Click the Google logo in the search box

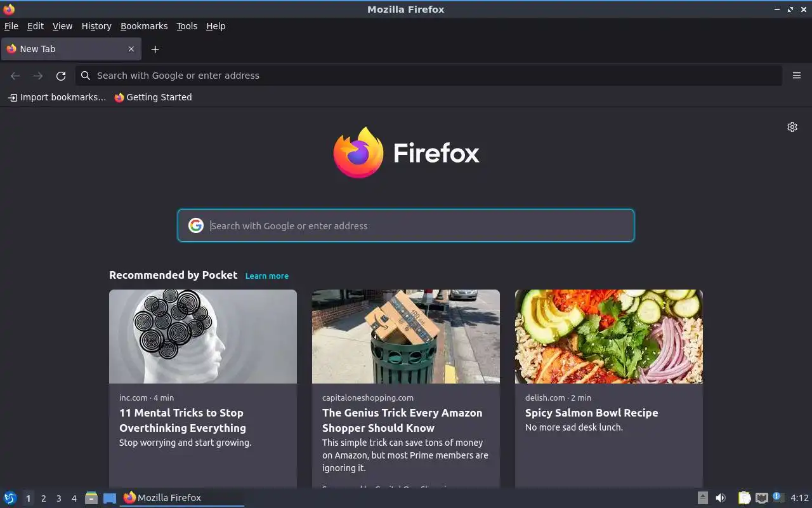(x=196, y=225)
